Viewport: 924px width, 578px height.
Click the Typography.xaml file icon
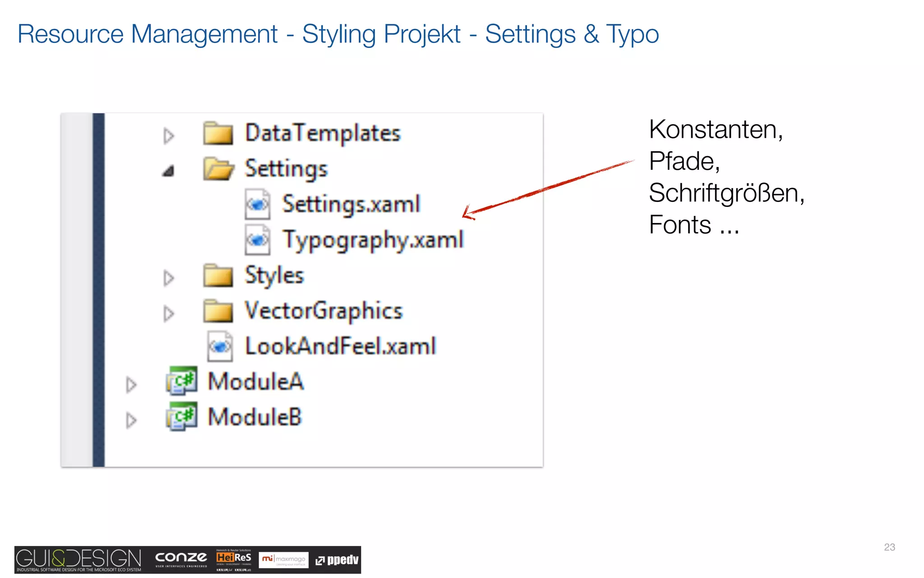[258, 240]
